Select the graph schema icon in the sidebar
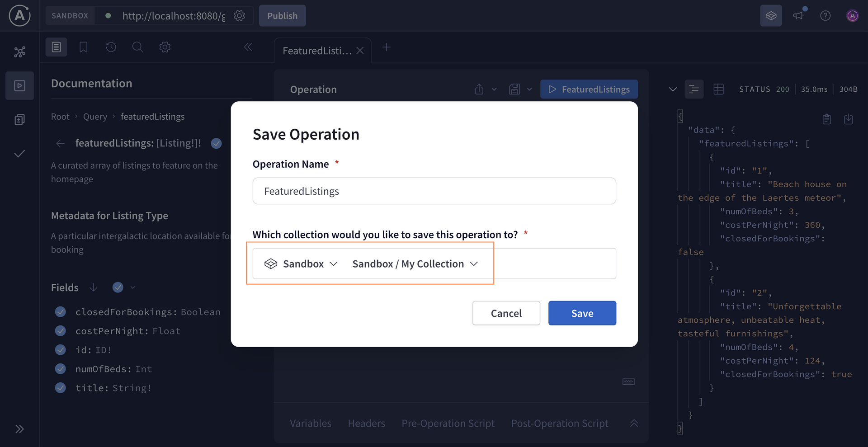Viewport: 868px width, 447px height. pos(19,52)
